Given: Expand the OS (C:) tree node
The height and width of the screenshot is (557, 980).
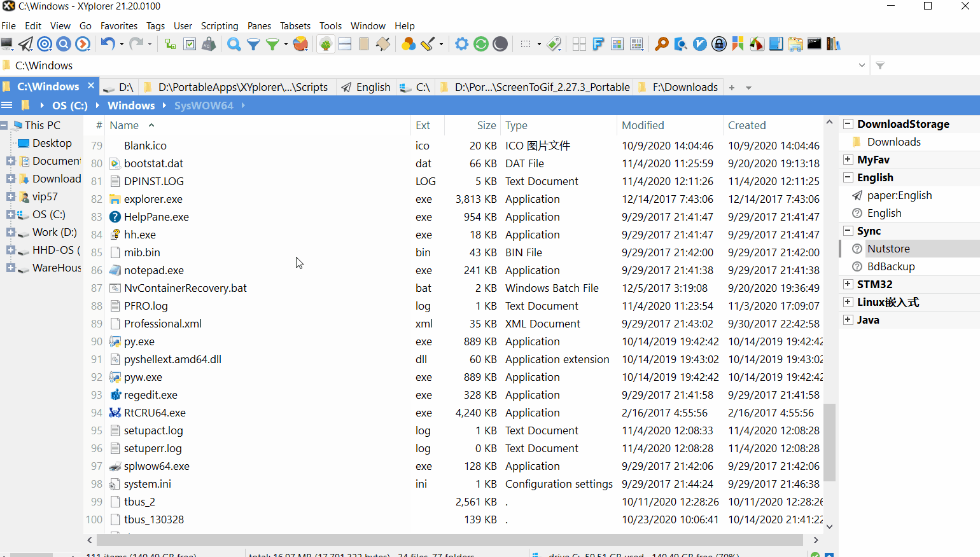Looking at the screenshot, I should click(x=10, y=214).
